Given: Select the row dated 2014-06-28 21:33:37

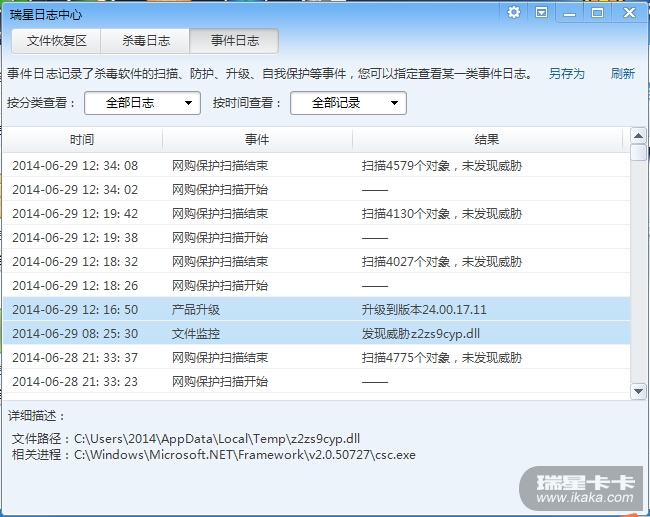Looking at the screenshot, I should coord(317,357).
